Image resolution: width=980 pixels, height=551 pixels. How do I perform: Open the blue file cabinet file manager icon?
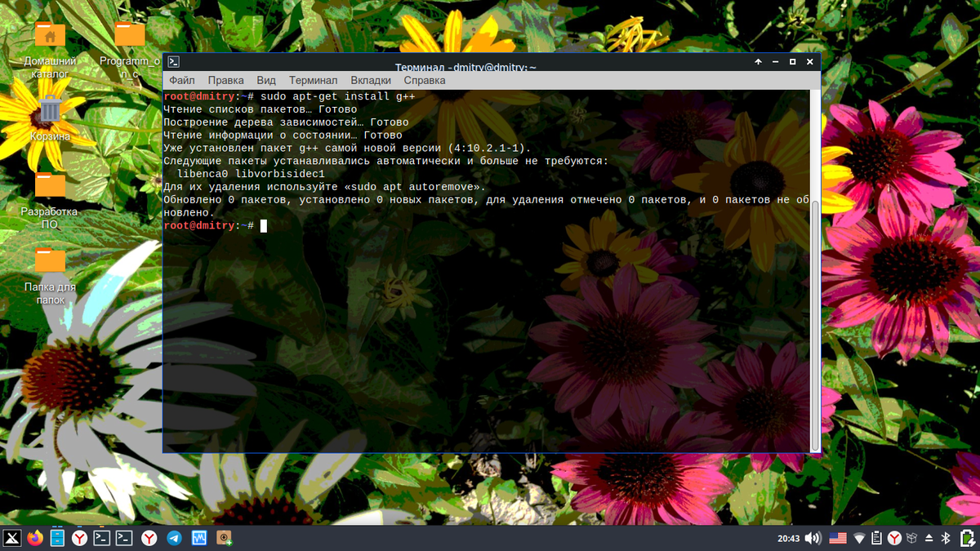click(57, 538)
